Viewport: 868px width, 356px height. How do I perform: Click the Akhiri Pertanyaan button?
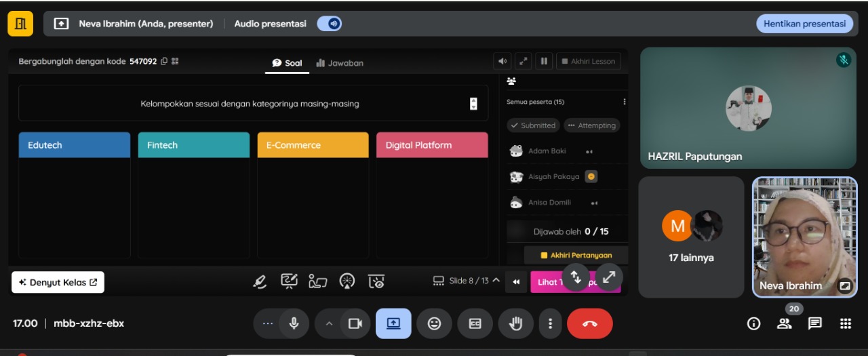pos(576,256)
